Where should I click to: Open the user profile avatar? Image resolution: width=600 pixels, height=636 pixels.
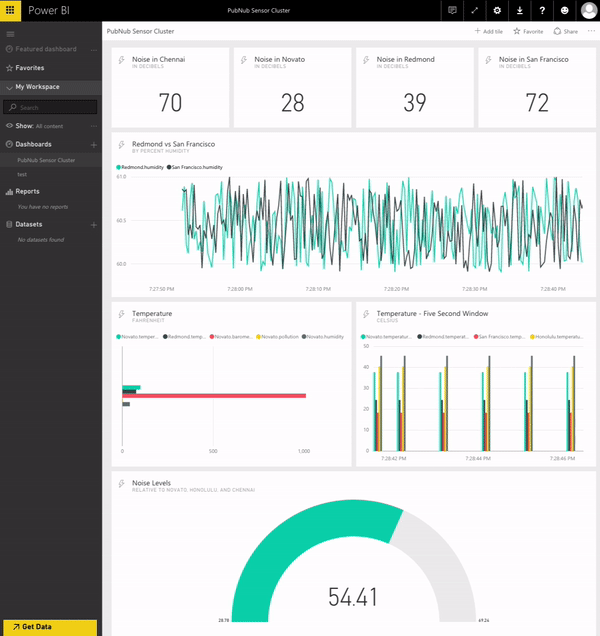coord(588,10)
